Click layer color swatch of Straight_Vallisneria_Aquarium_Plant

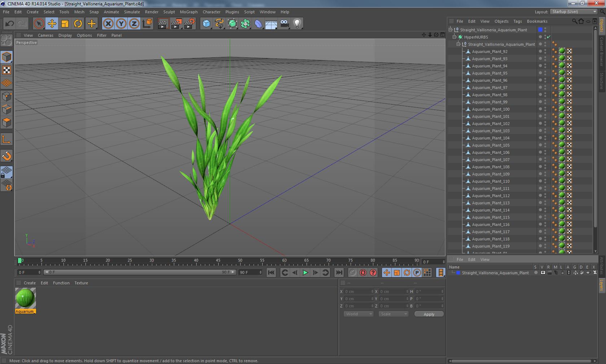pos(458,273)
